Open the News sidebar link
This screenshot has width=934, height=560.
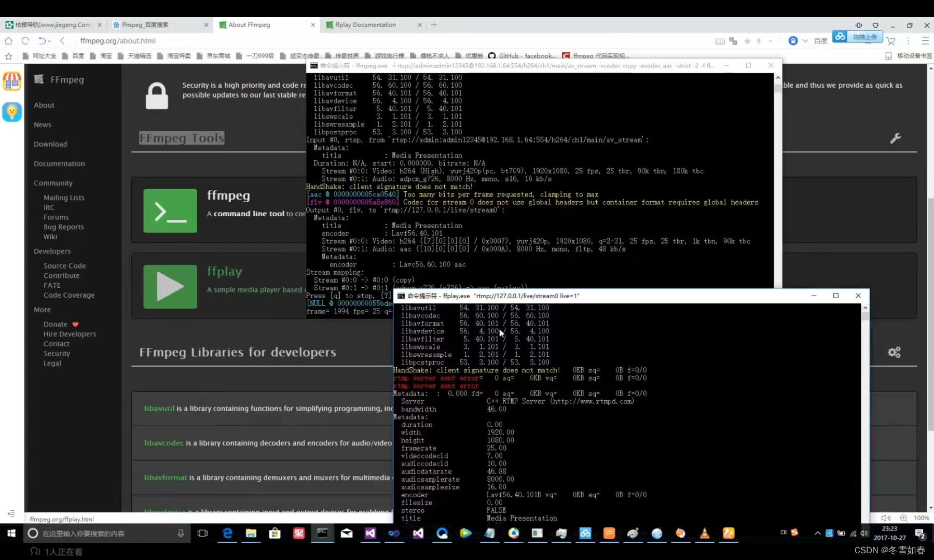pyautogui.click(x=43, y=125)
